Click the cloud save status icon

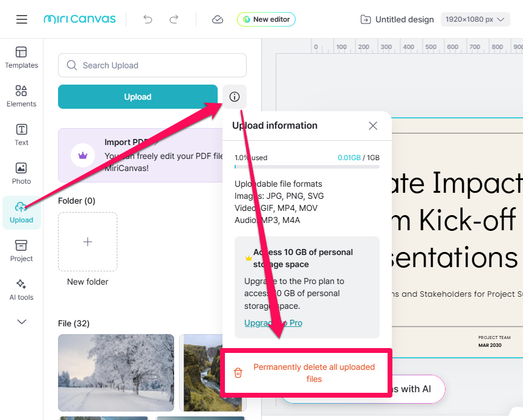coord(218,19)
